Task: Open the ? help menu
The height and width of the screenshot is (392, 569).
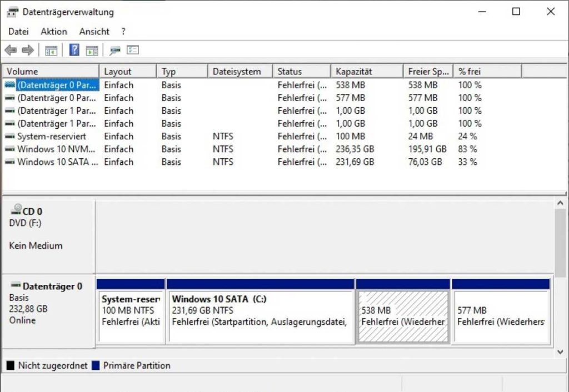Action: point(123,32)
